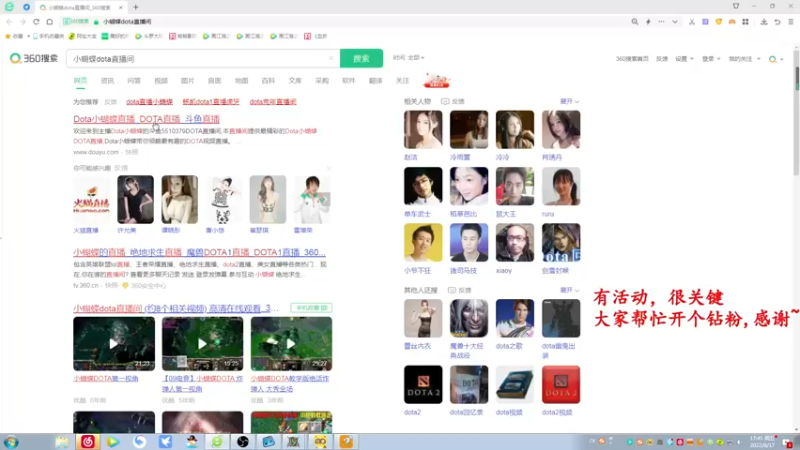This screenshot has width=800, height=450.
Task: Open the 我的关注 dropdown
Action: click(744, 59)
